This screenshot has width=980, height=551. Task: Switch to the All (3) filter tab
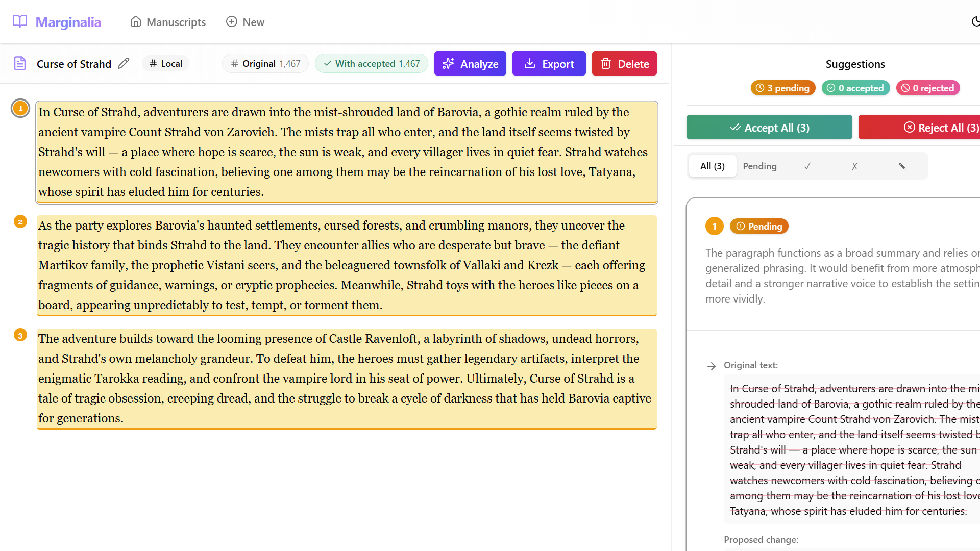pyautogui.click(x=713, y=166)
